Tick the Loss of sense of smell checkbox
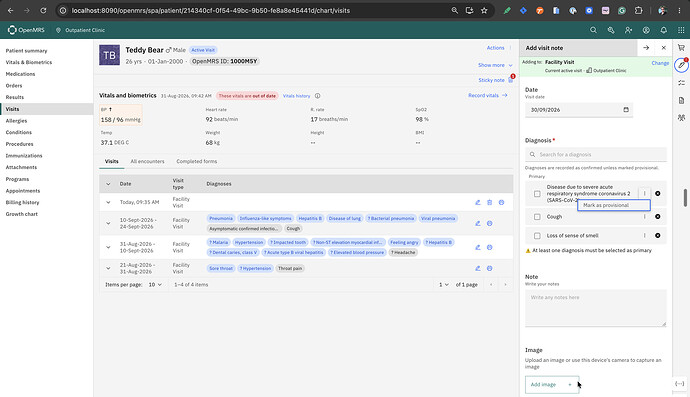Screen dimensions: 690x397 pyautogui.click(x=537, y=235)
